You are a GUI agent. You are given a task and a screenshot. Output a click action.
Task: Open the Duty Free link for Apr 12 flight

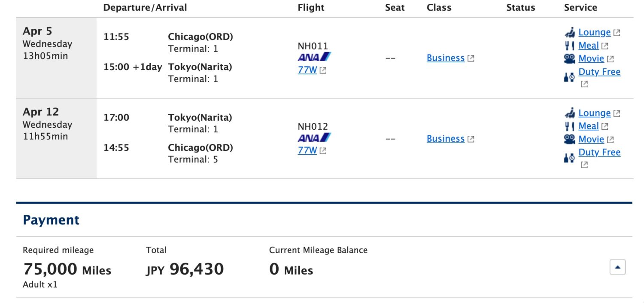coord(599,152)
